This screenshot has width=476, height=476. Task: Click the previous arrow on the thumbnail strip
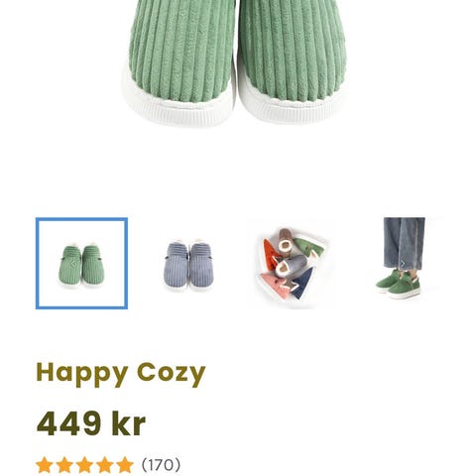pyautogui.click(x=73, y=264)
